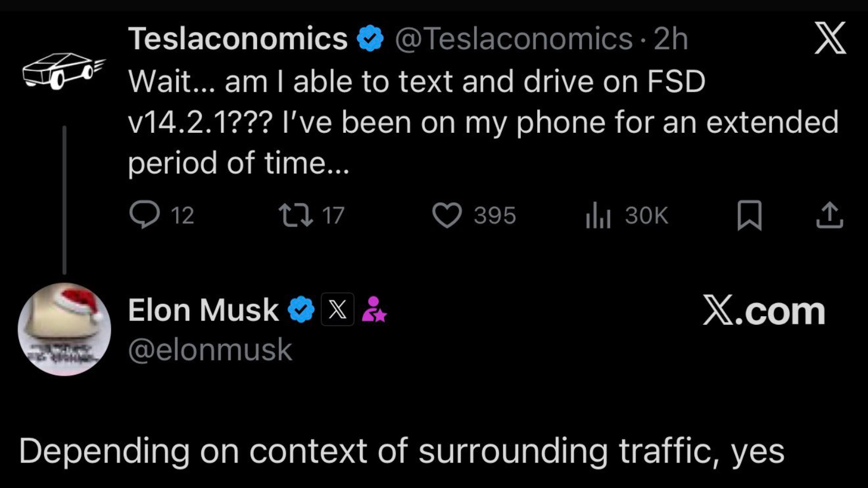Click Teslaconomics' verified checkmark badge
The height and width of the screenshot is (488, 868).
(370, 37)
